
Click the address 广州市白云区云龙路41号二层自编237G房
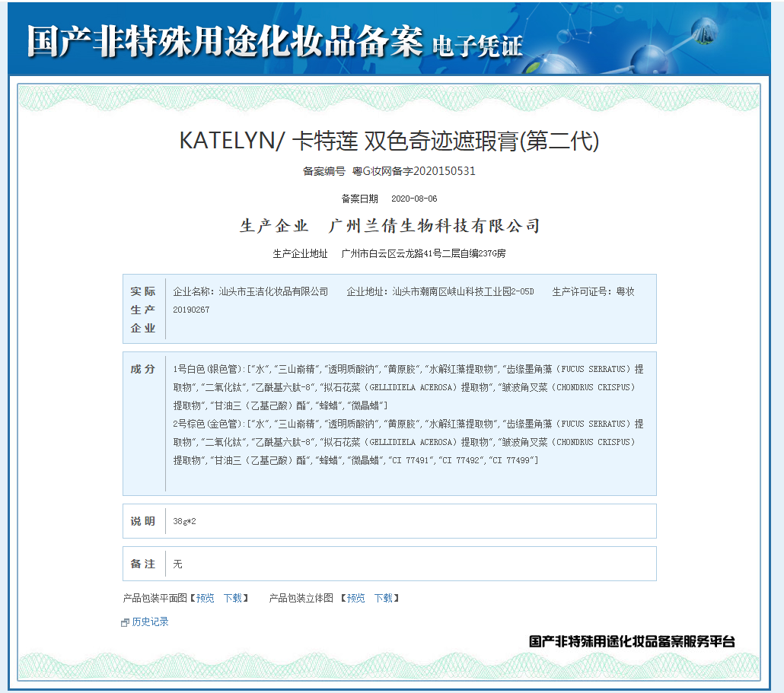click(423, 254)
